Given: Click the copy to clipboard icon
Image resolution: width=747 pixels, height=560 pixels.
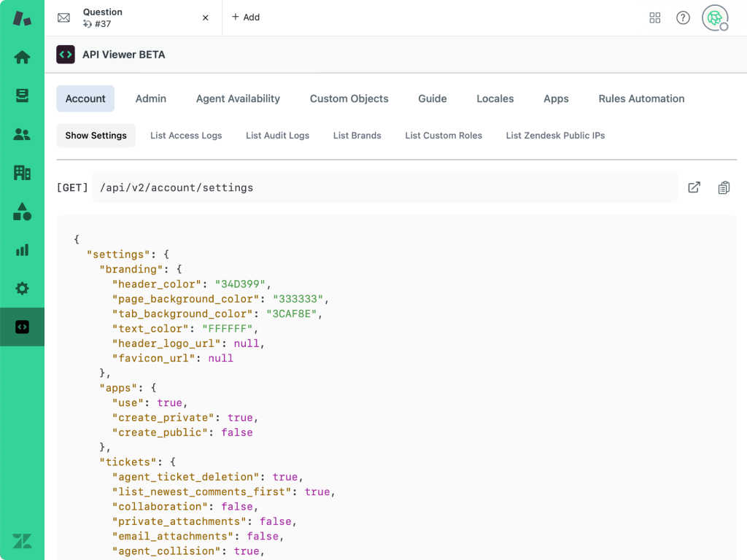Looking at the screenshot, I should point(723,187).
